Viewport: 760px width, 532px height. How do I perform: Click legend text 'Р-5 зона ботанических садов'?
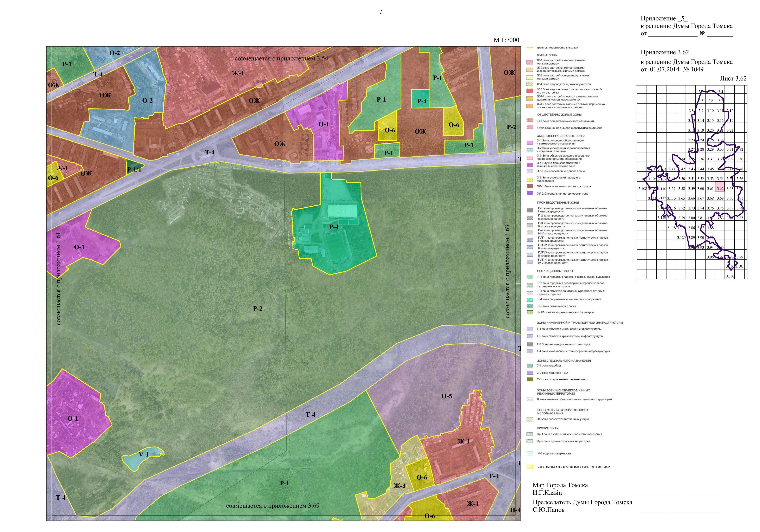coord(557,306)
